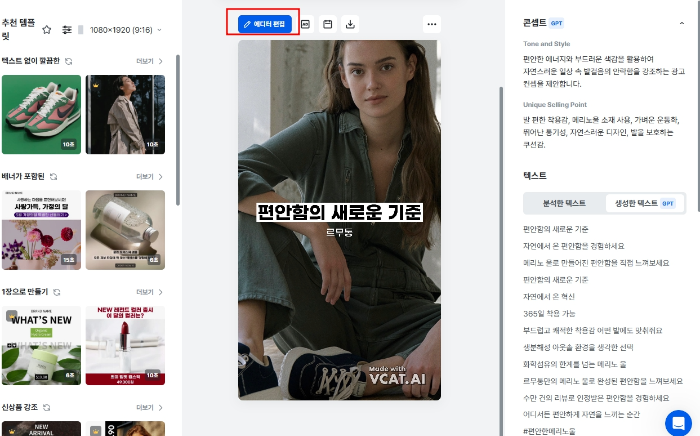Click the text 자연에서 온 편안함을 경험하세요
Screen dimensions: 700x436
click(x=574, y=246)
